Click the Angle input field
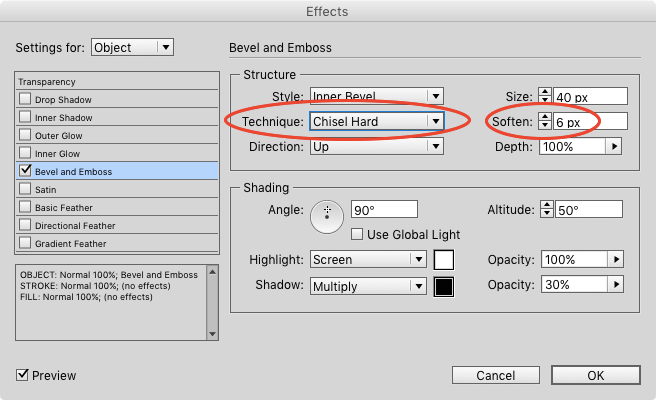Screen dimensions: 656x400 coord(383,210)
